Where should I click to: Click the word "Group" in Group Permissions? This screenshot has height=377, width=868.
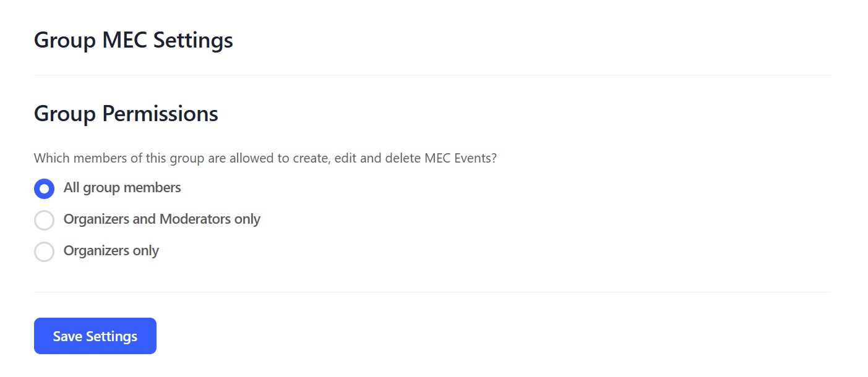(x=64, y=114)
